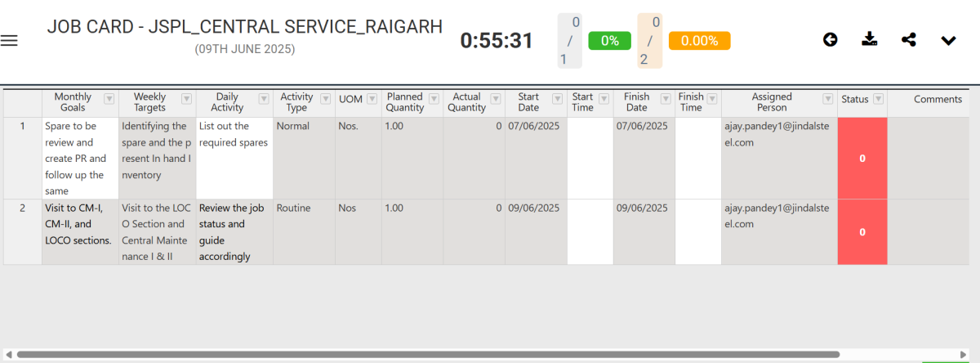Open Daily Activity column filter

point(263,99)
